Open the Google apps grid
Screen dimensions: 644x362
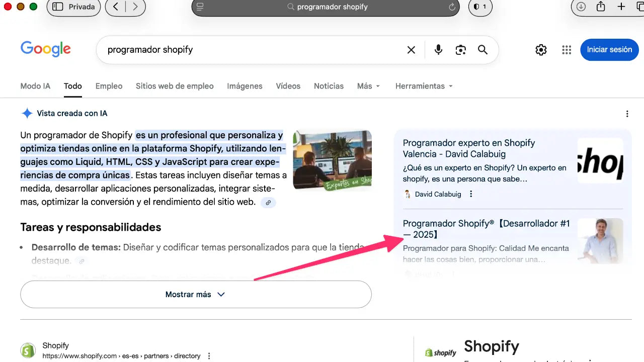point(567,50)
